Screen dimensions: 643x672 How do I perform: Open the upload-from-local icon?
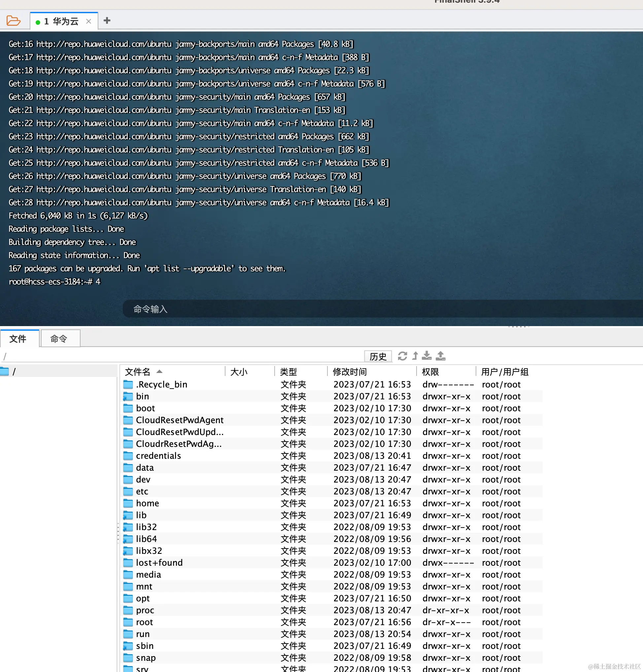pos(440,356)
